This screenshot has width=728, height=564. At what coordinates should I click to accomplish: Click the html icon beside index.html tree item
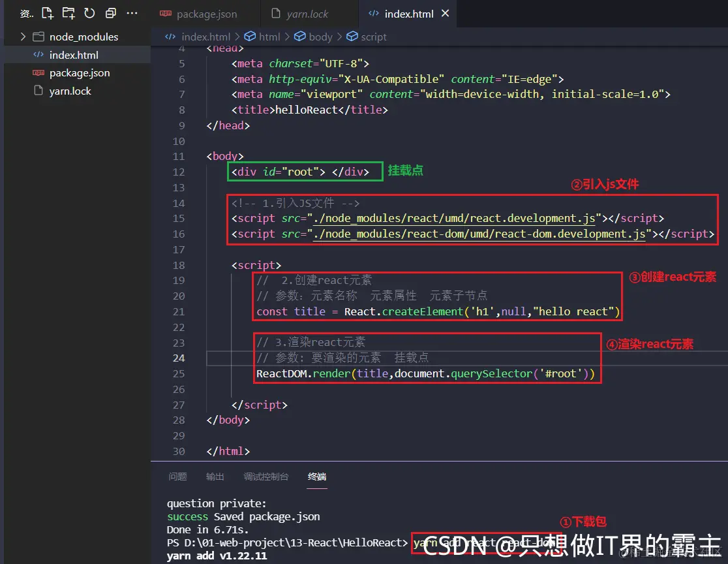tap(38, 55)
